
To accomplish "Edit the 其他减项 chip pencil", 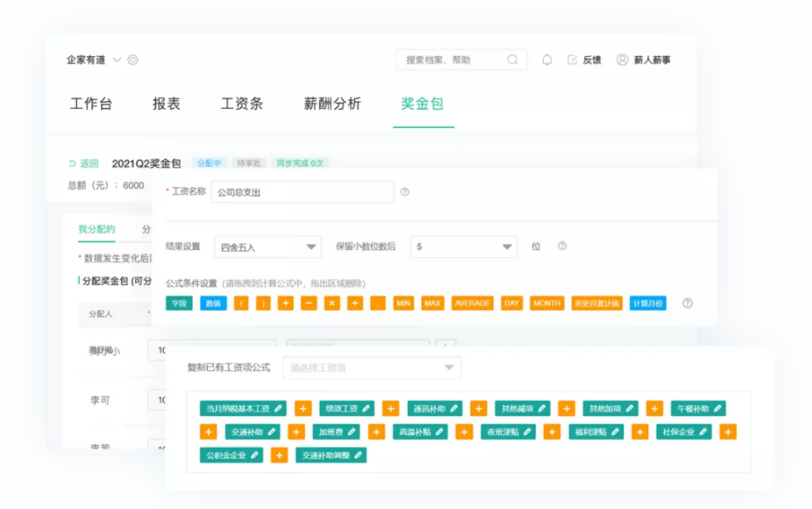I will tap(541, 409).
